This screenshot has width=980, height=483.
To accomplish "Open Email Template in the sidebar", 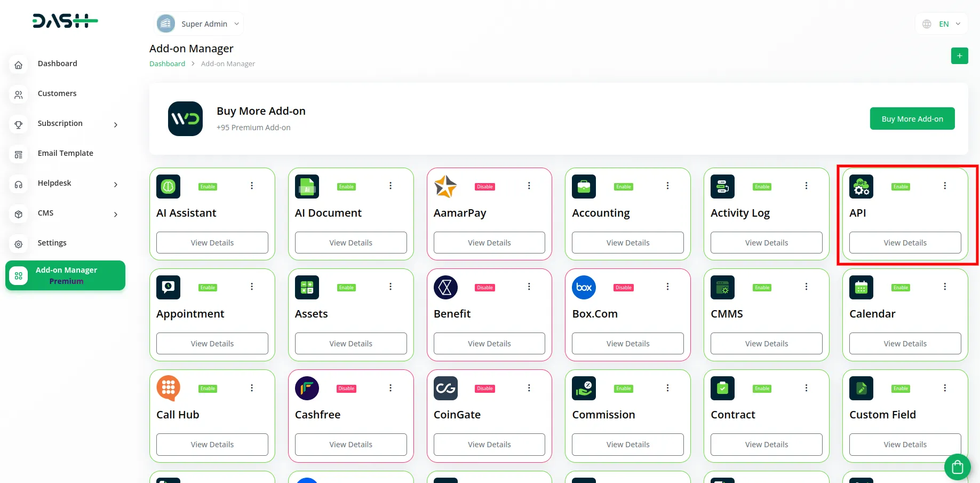I will point(65,153).
